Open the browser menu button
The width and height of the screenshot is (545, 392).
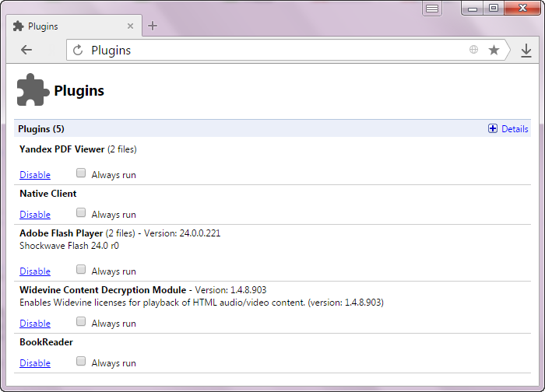tap(432, 9)
